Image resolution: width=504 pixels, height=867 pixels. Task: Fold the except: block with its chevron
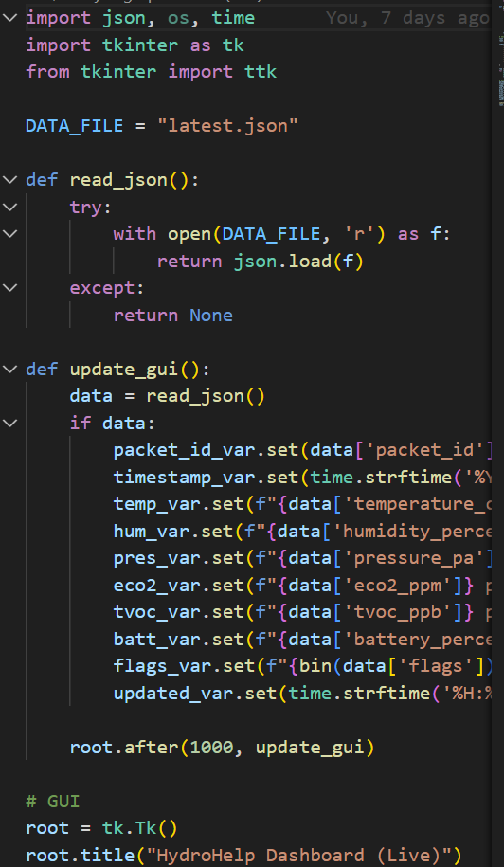[x=9, y=289]
